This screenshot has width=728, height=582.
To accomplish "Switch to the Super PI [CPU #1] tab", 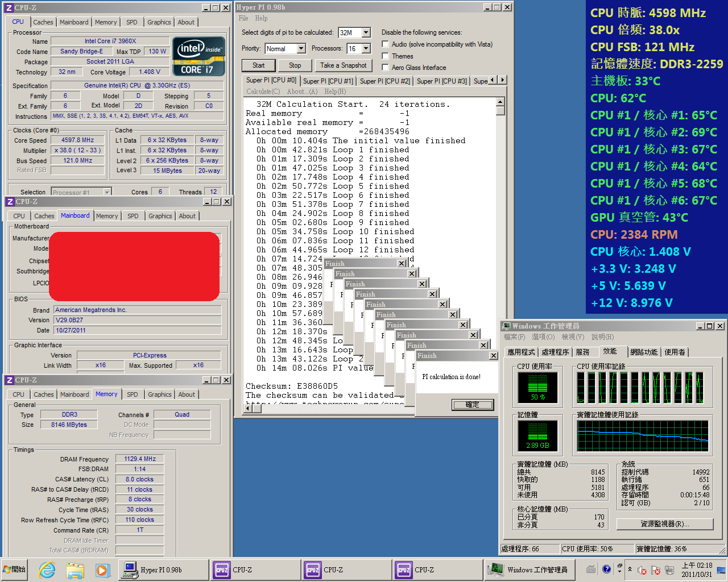I will point(328,81).
